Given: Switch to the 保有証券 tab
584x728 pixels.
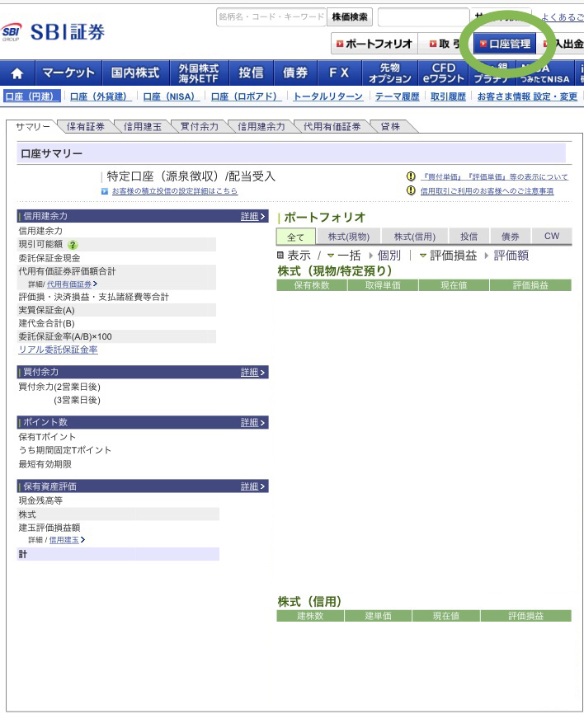Looking at the screenshot, I should point(86,127).
